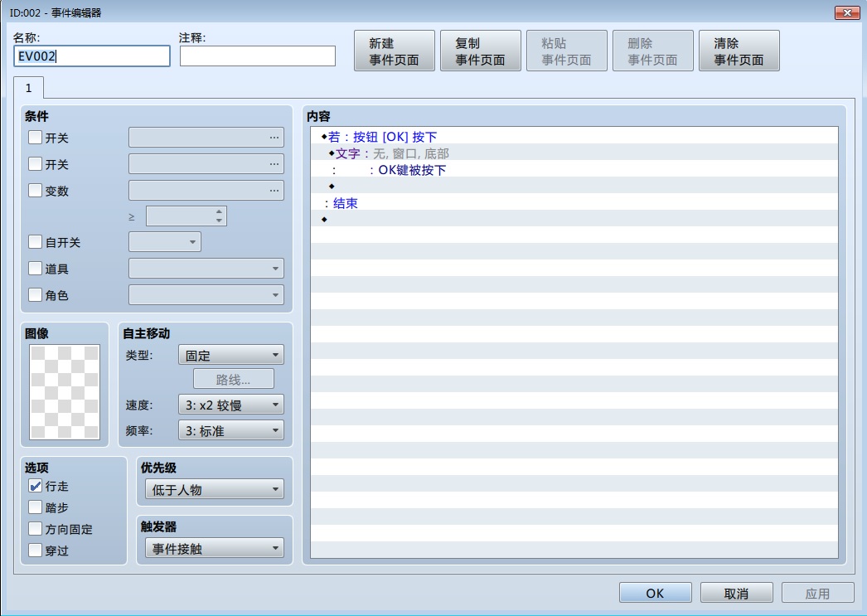Select the OK键被按下 text line
Viewport: 867px width, 616px height.
tap(574, 170)
